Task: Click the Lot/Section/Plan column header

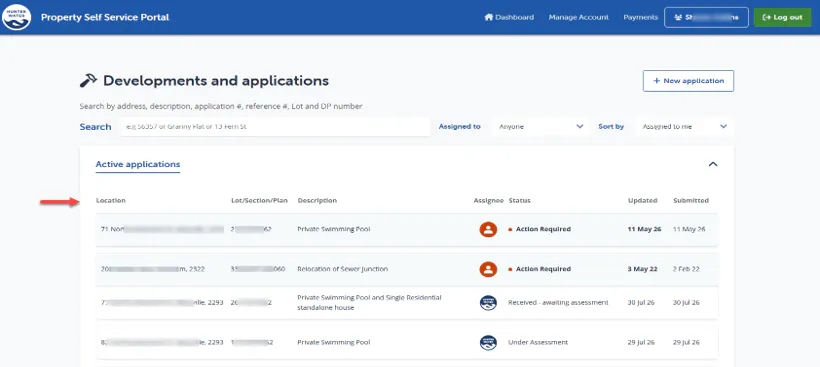Action: tap(259, 200)
